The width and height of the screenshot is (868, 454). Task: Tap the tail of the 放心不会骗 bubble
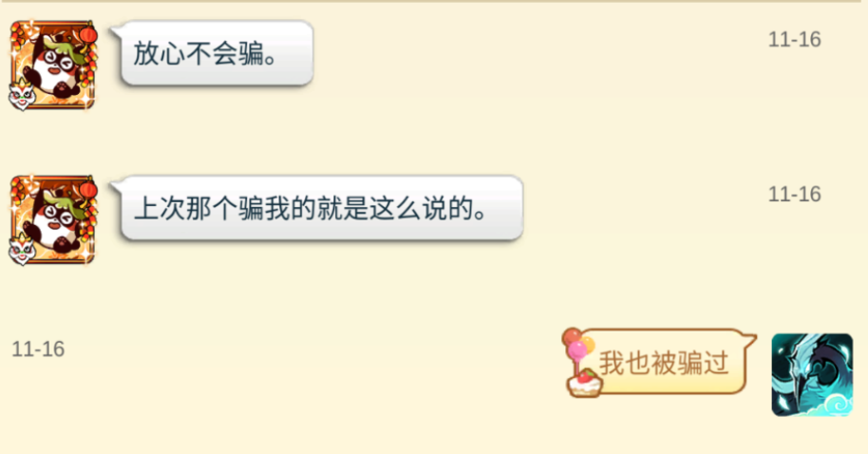[116, 32]
